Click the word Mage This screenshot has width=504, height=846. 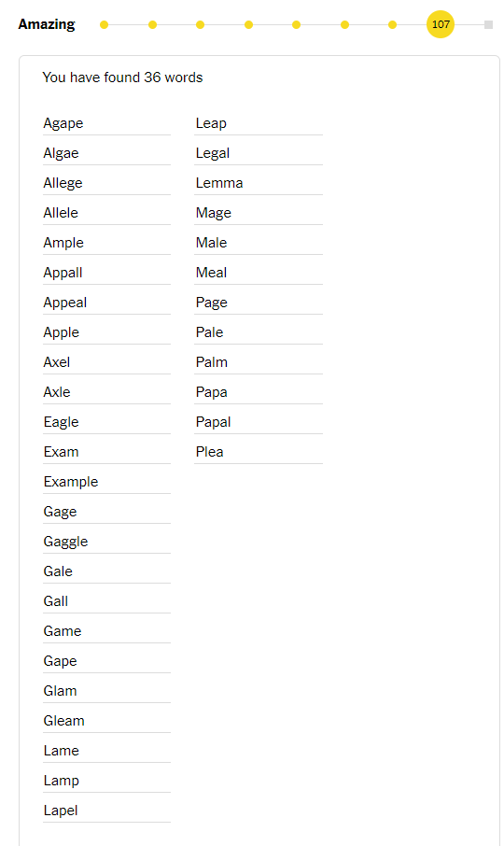point(213,213)
